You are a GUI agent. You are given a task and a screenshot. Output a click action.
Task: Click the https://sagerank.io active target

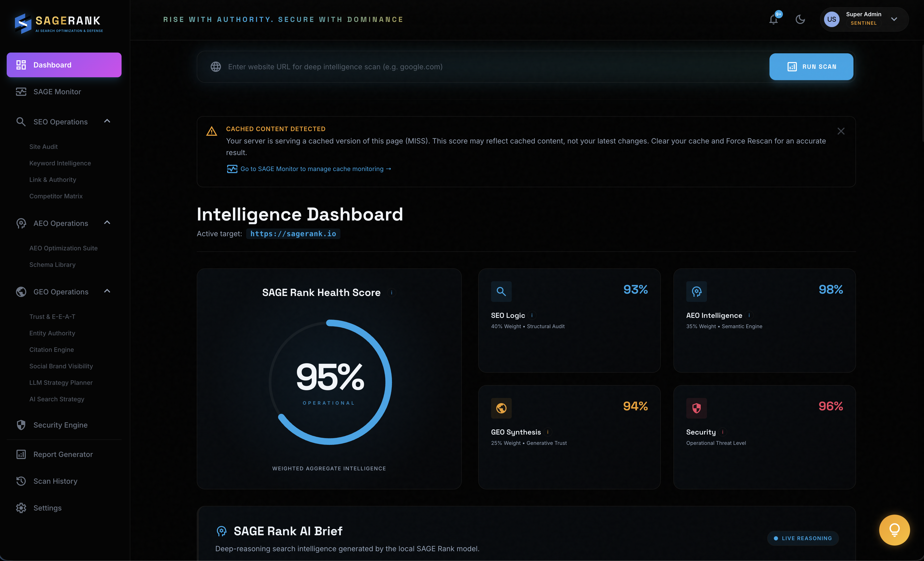tap(293, 234)
